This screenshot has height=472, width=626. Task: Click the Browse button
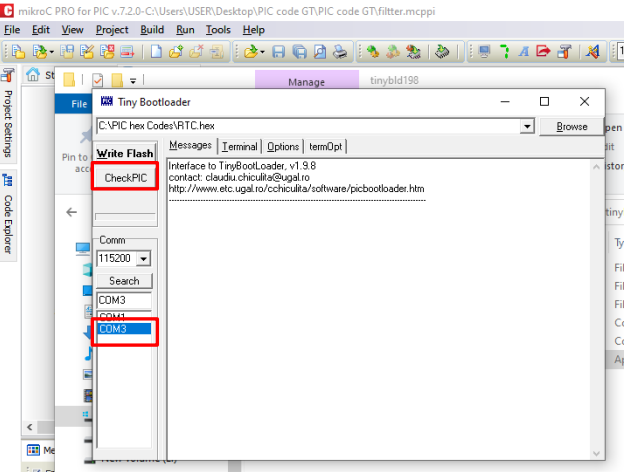pyautogui.click(x=571, y=126)
